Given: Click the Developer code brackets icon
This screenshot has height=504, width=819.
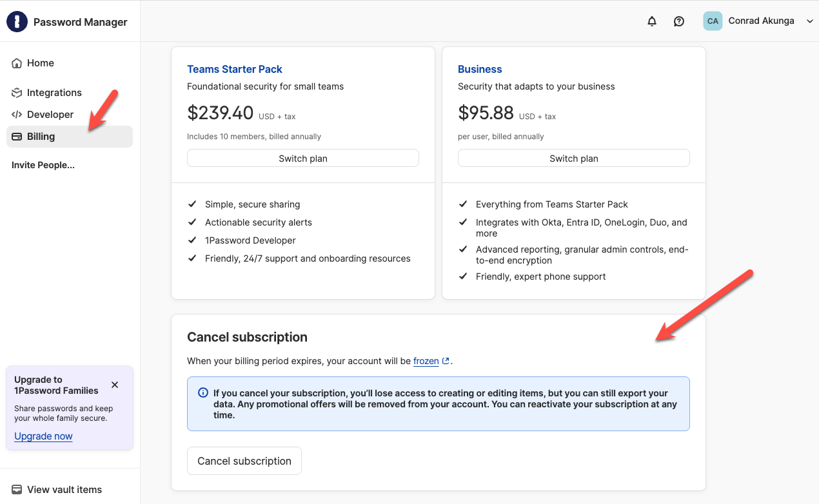Looking at the screenshot, I should tap(17, 115).
